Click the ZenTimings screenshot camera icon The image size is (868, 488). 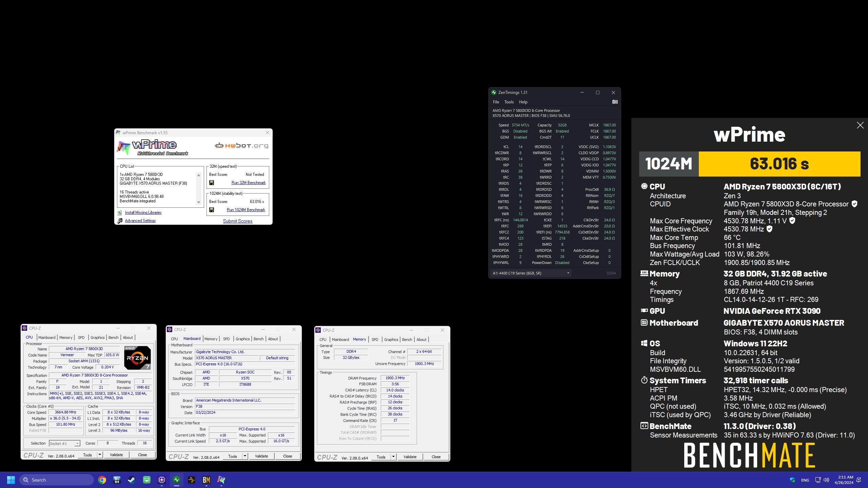click(x=615, y=102)
